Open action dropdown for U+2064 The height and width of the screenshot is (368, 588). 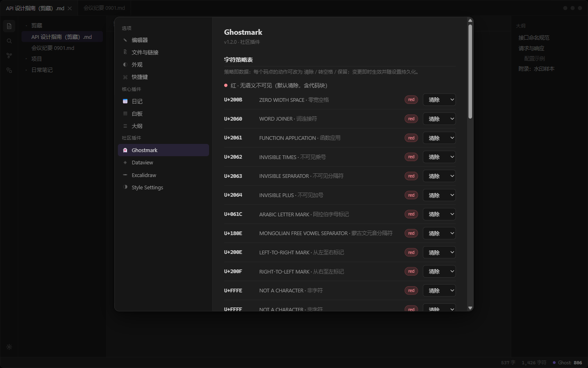[439, 195]
